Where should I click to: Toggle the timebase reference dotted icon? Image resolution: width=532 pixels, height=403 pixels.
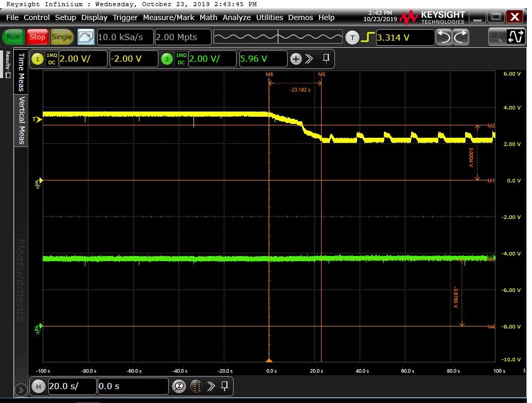click(197, 387)
